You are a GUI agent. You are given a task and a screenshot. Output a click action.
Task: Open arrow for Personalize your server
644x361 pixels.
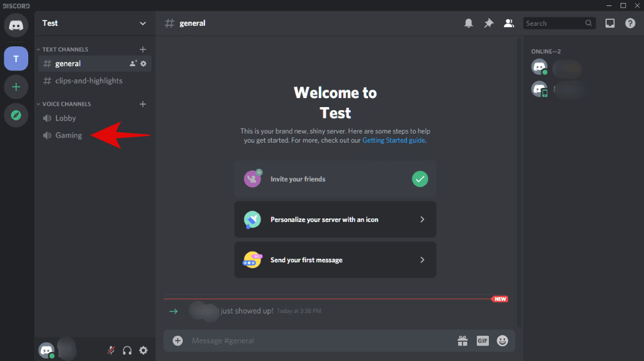tap(422, 220)
